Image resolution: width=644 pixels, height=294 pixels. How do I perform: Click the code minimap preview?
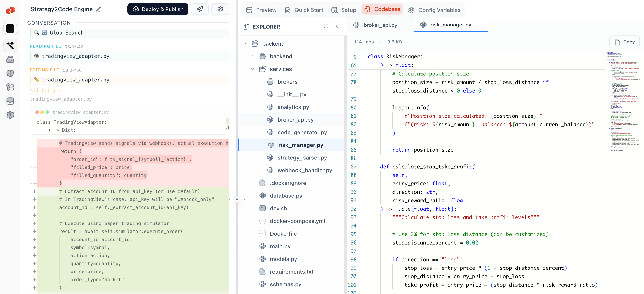(623, 100)
